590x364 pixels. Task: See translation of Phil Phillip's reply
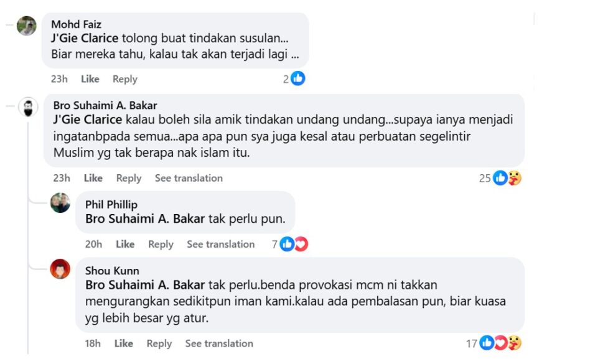(x=220, y=245)
